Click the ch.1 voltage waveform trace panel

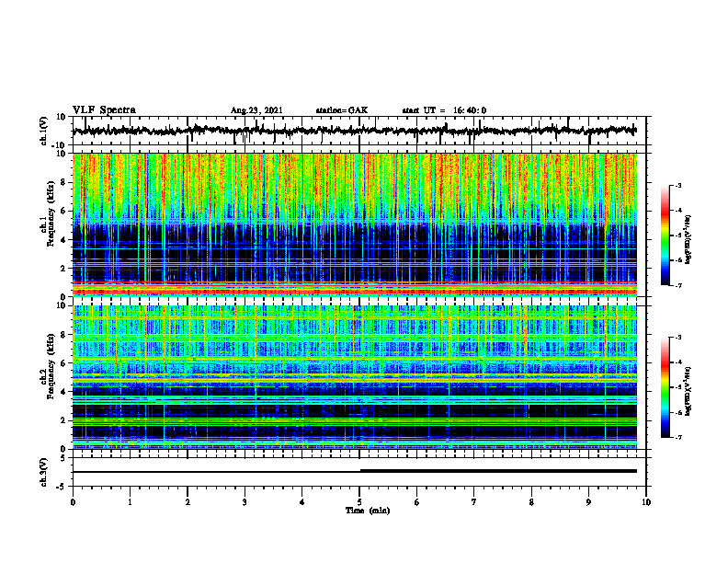point(359,131)
